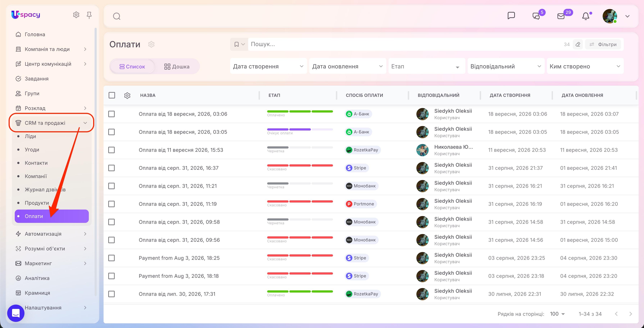Open sidebar settings gear next to Uspacy logo
Image resolution: width=644 pixels, height=328 pixels.
tap(76, 15)
